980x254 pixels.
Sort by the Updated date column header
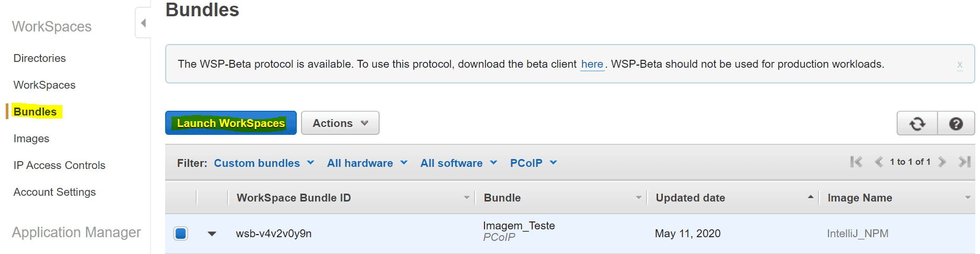point(690,198)
